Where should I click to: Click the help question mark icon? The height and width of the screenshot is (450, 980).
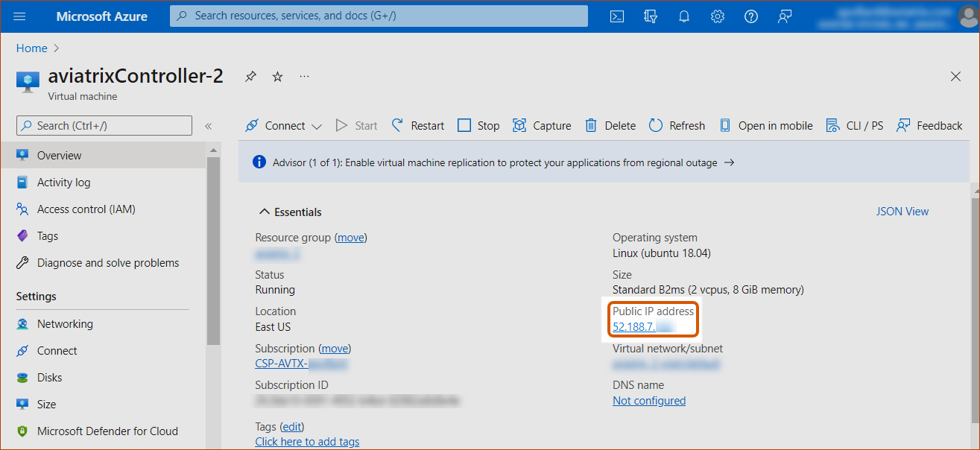click(750, 16)
